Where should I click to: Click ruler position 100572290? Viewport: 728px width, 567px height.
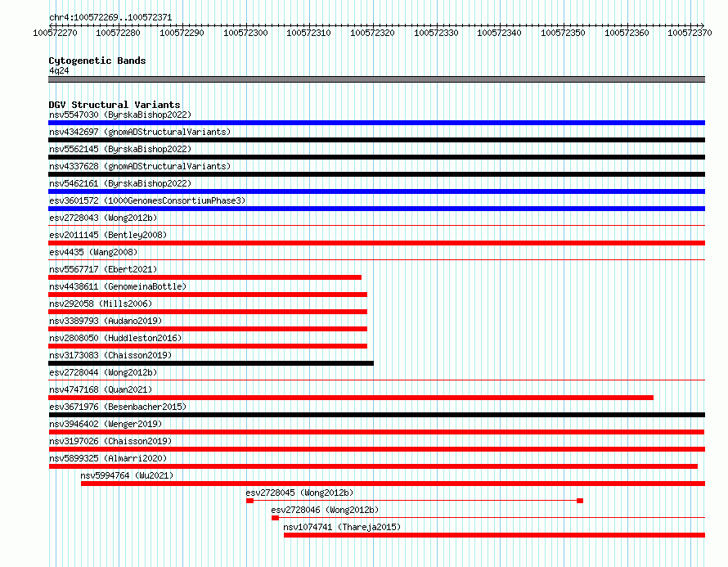[182, 33]
